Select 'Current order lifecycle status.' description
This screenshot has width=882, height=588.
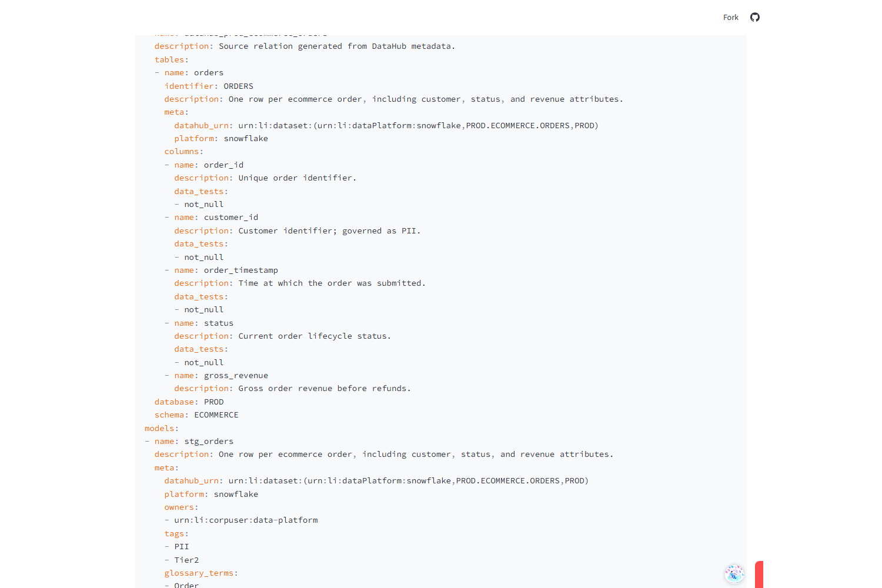tap(315, 336)
